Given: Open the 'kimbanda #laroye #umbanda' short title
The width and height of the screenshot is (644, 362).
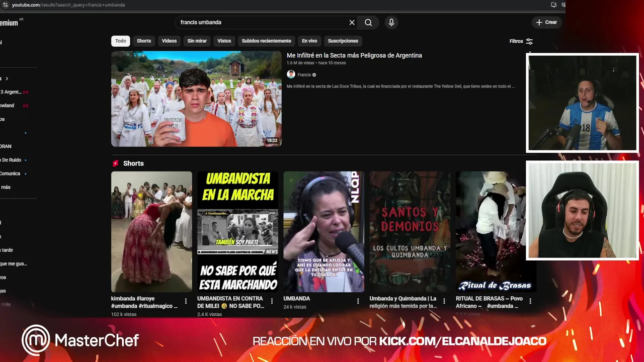Looking at the screenshot, I should (x=144, y=302).
